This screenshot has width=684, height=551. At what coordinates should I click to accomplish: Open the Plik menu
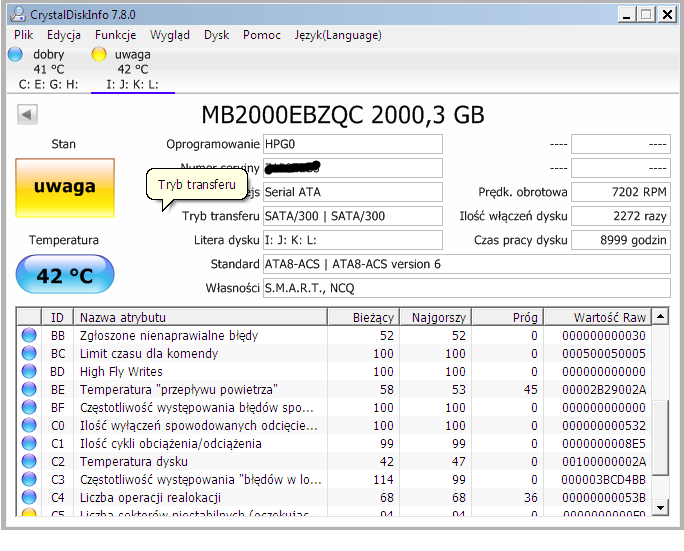pos(24,35)
